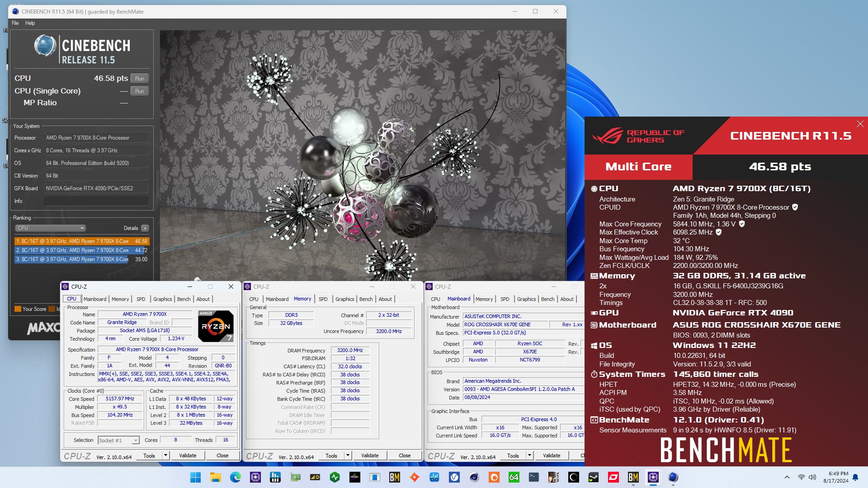Select the blue 44.72 ranking bar
This screenshot has width=868, height=488.
tap(82, 250)
